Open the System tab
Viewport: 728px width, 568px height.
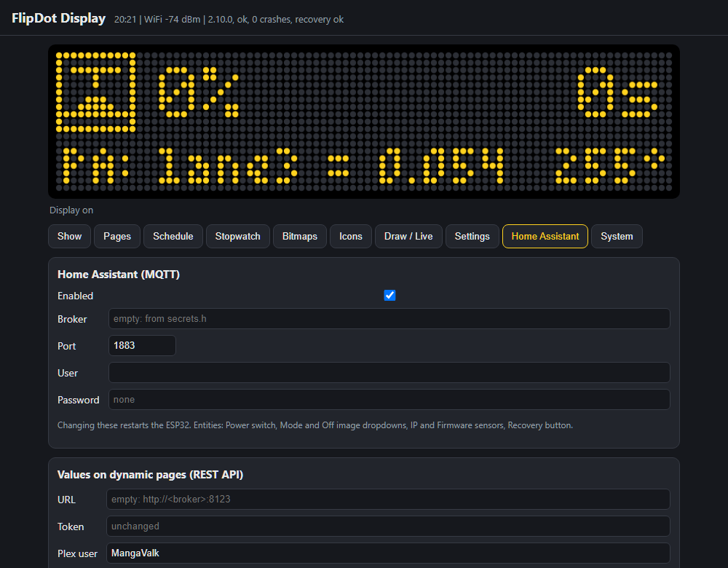click(617, 237)
